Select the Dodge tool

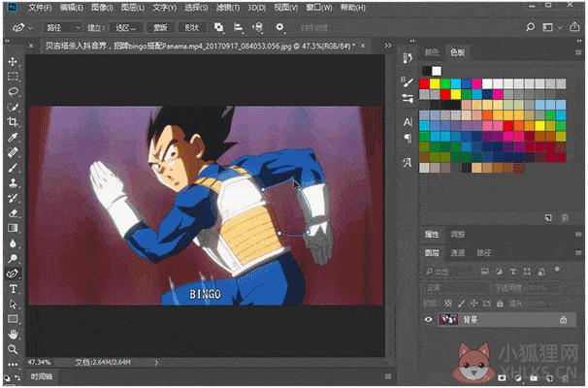click(13, 258)
